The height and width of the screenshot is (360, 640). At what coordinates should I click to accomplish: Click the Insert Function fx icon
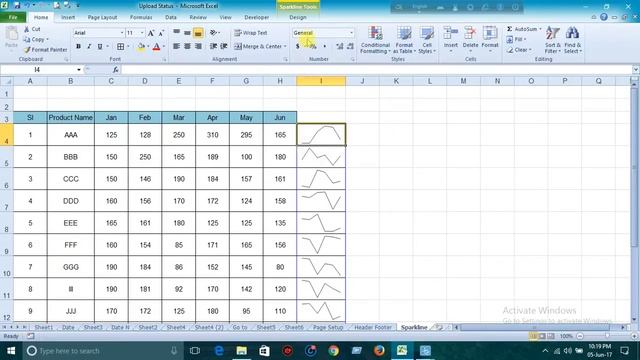point(116,70)
